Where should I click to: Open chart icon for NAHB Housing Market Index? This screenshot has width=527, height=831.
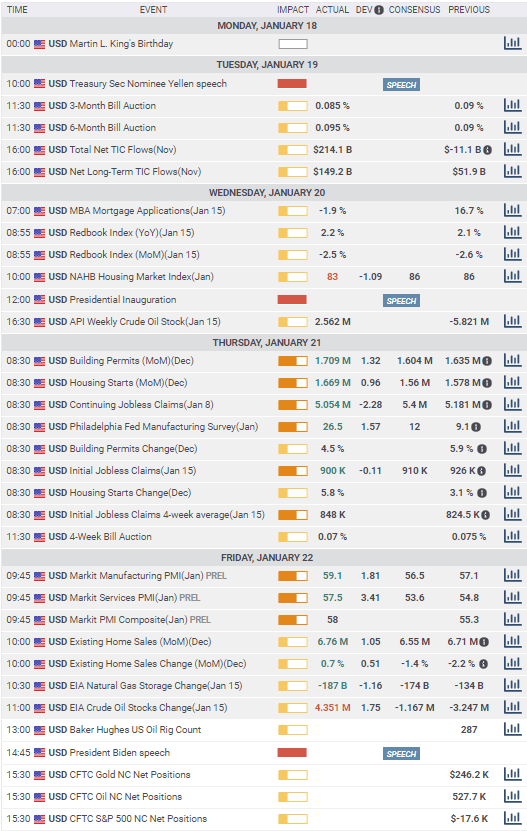(512, 276)
